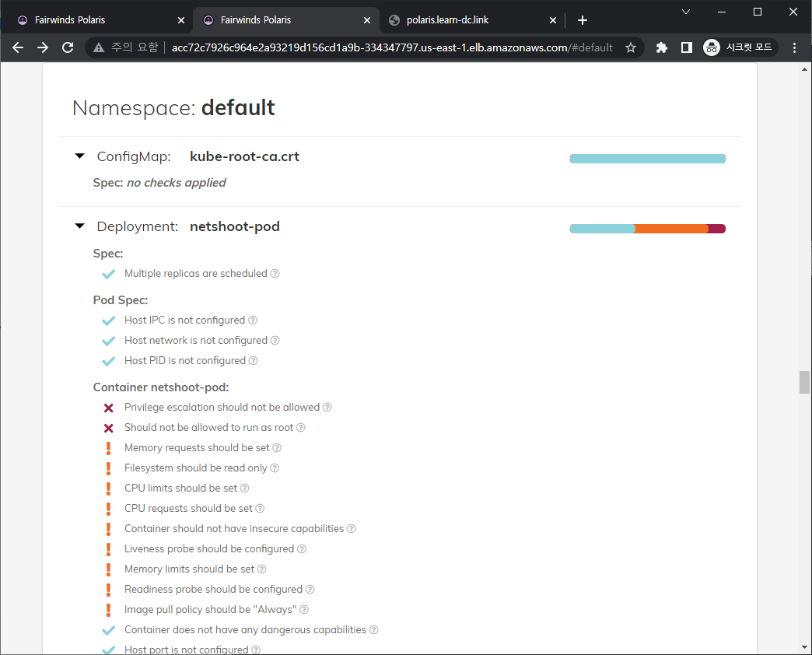812x655 pixels.
Task: Click the Deployment netshoot-pod score bar
Action: [648, 228]
